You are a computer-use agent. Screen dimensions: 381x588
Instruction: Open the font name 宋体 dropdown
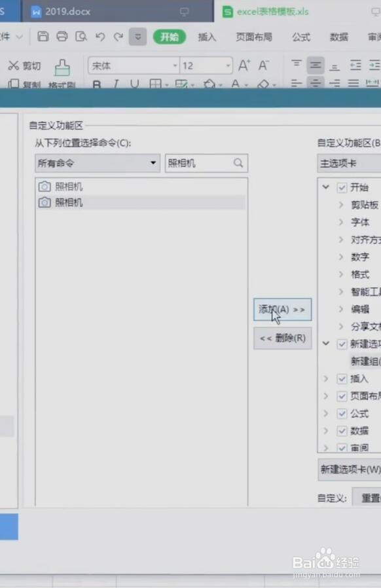175,65
